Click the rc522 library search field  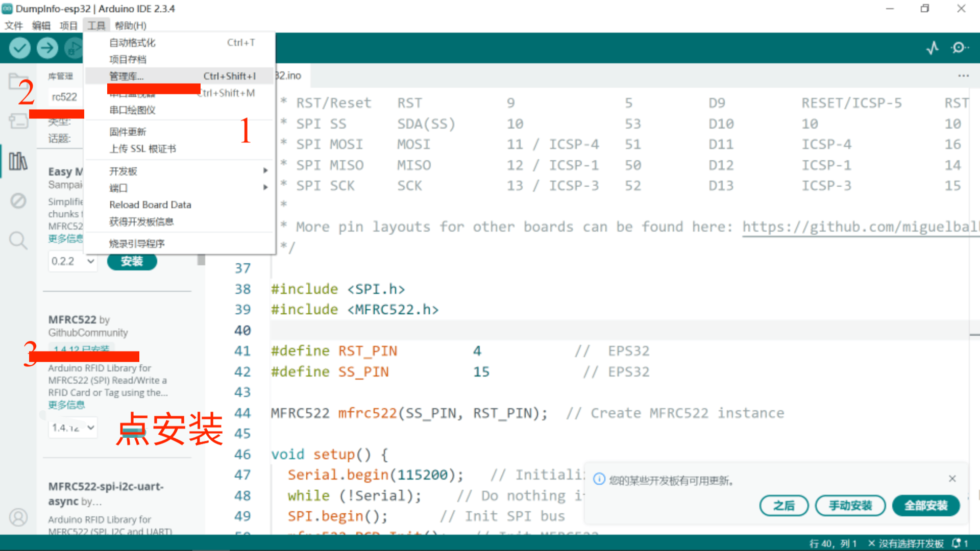(65, 97)
